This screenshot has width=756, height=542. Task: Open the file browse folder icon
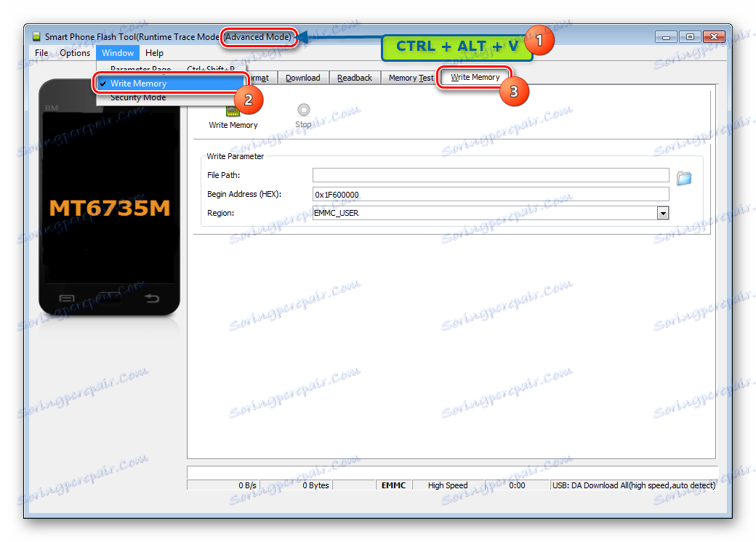pos(684,178)
